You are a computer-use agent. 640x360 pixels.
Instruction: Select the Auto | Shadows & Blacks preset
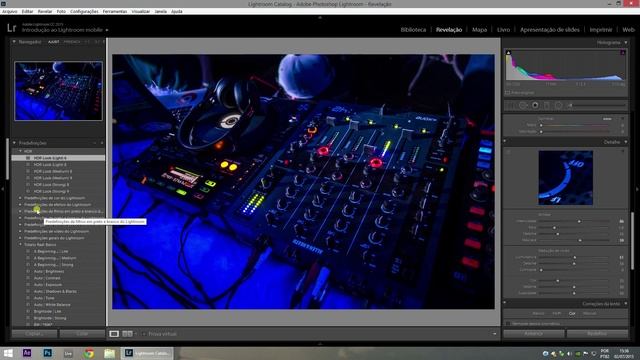(55, 291)
